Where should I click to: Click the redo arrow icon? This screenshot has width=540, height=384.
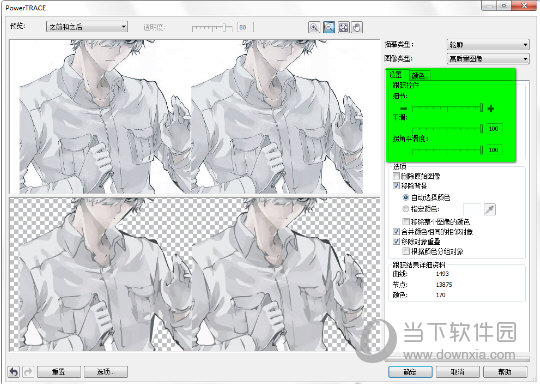28,372
